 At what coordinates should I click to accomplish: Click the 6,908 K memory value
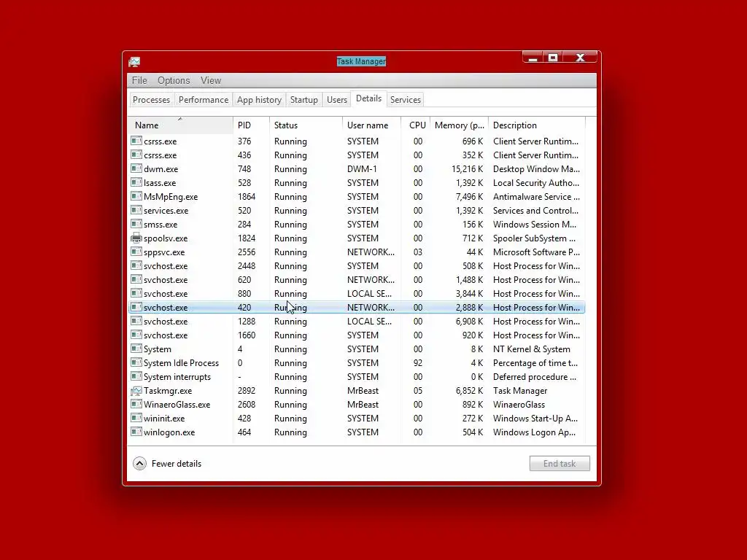click(x=469, y=322)
